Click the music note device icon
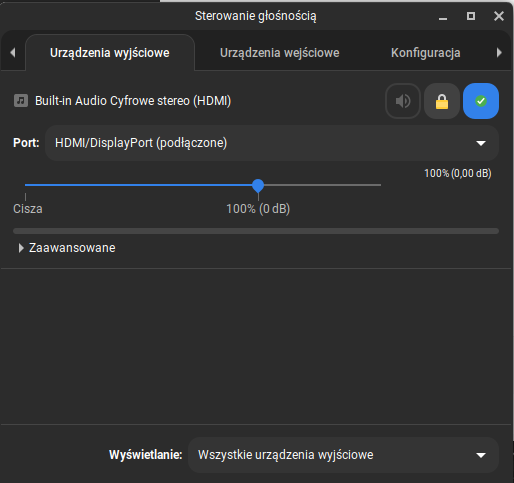Screen dimensions: 514x483 tap(21, 101)
